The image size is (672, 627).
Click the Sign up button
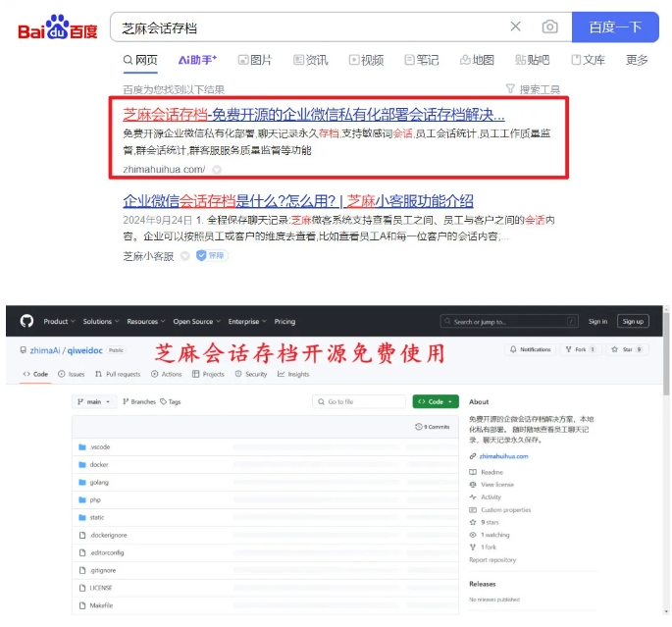click(633, 322)
